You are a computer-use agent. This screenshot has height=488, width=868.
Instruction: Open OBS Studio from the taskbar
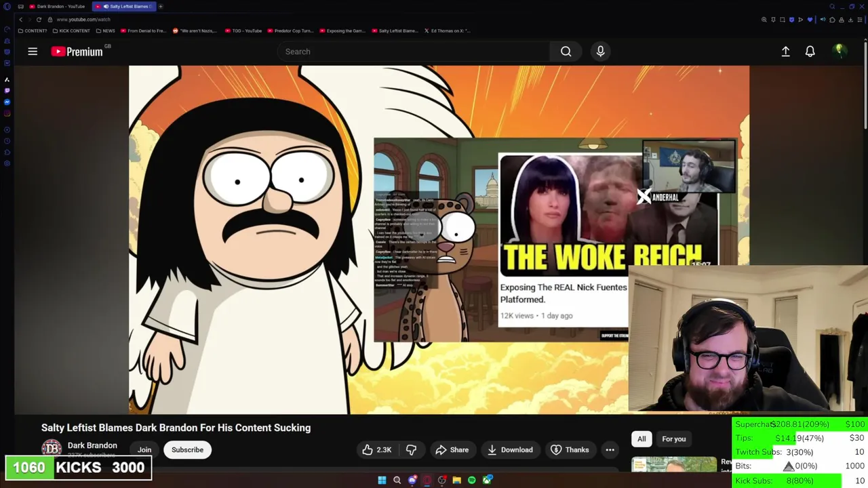tap(441, 481)
